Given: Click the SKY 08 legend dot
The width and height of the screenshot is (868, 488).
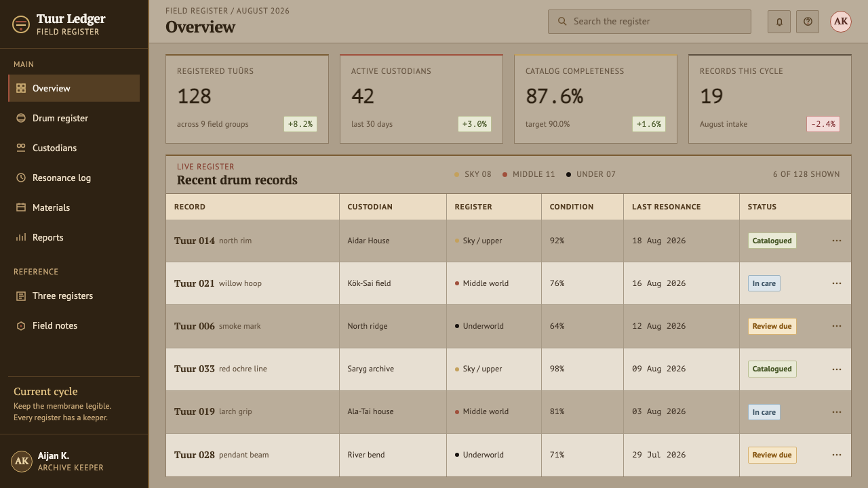Looking at the screenshot, I should coord(456,175).
